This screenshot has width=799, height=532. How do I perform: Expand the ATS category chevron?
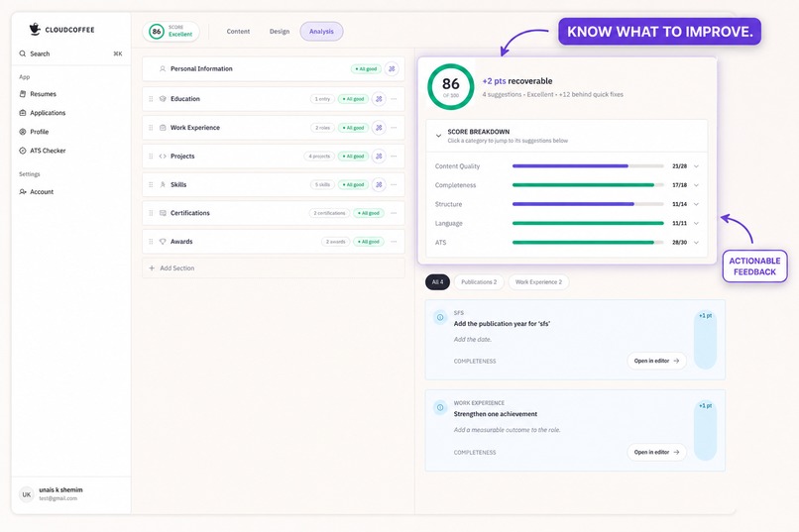(696, 243)
